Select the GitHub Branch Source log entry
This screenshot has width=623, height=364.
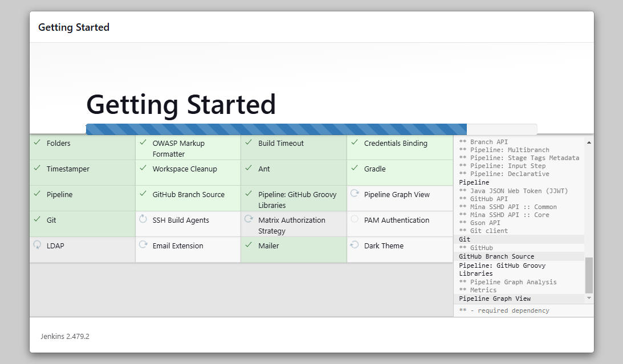coord(496,256)
